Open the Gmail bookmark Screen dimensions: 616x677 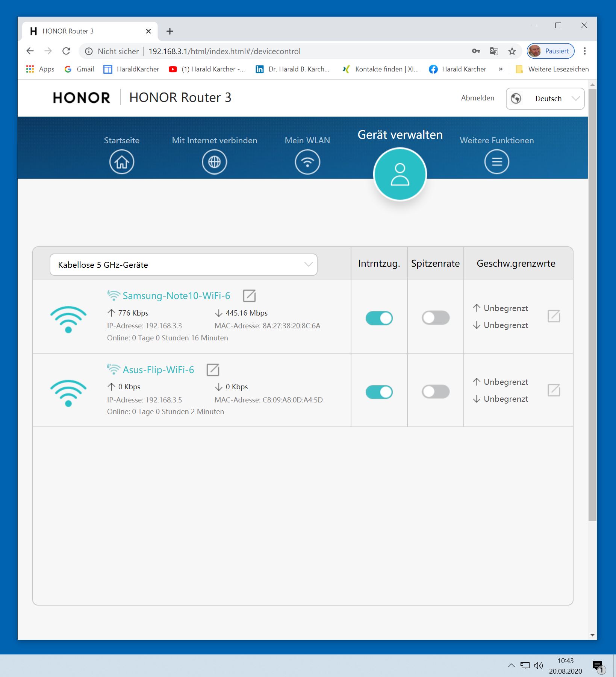(x=79, y=69)
